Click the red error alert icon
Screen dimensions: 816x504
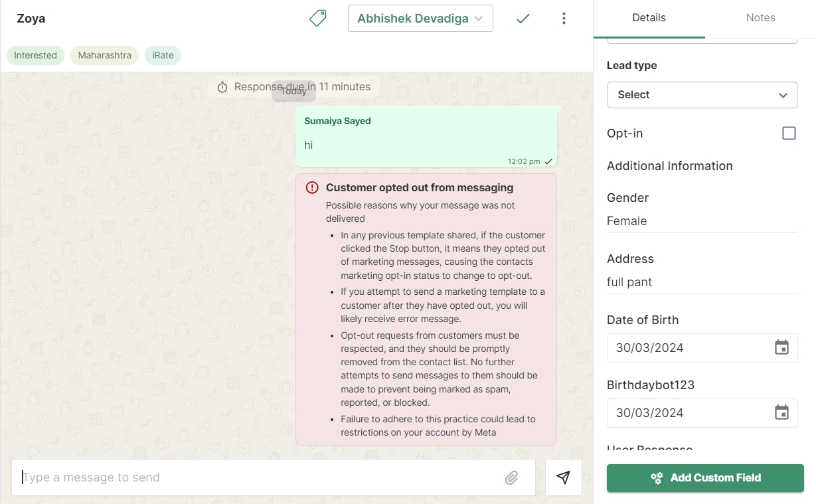312,188
